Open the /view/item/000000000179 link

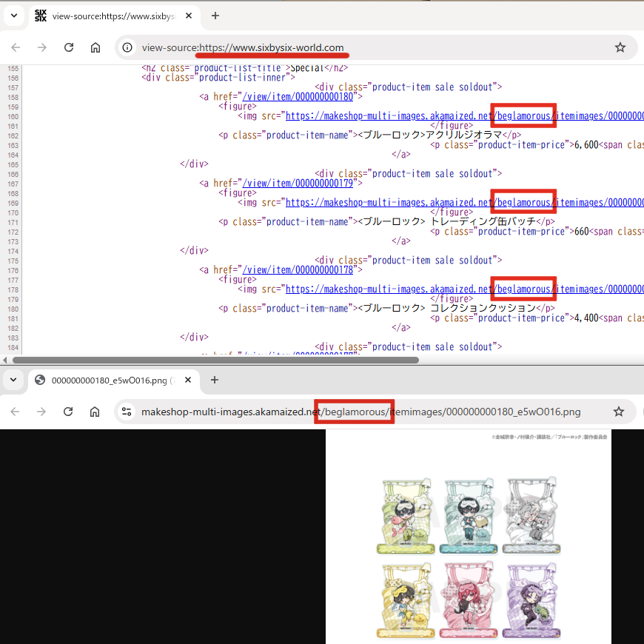pyautogui.click(x=298, y=183)
